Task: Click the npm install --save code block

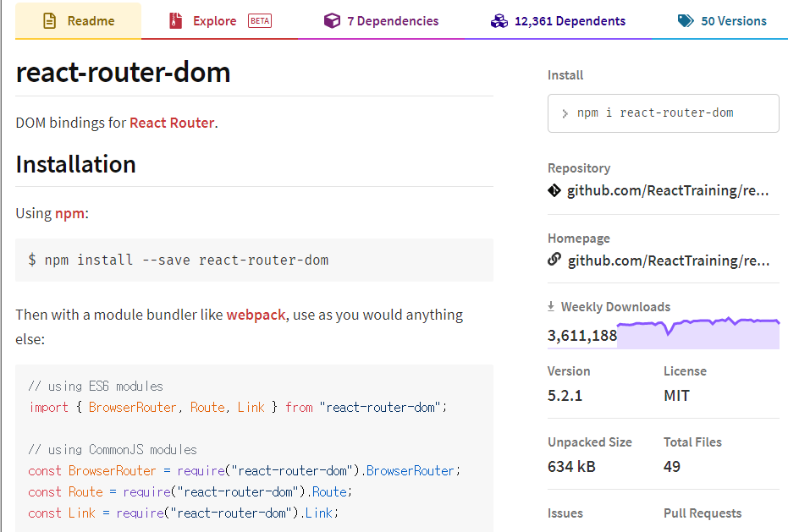Action: point(254,260)
